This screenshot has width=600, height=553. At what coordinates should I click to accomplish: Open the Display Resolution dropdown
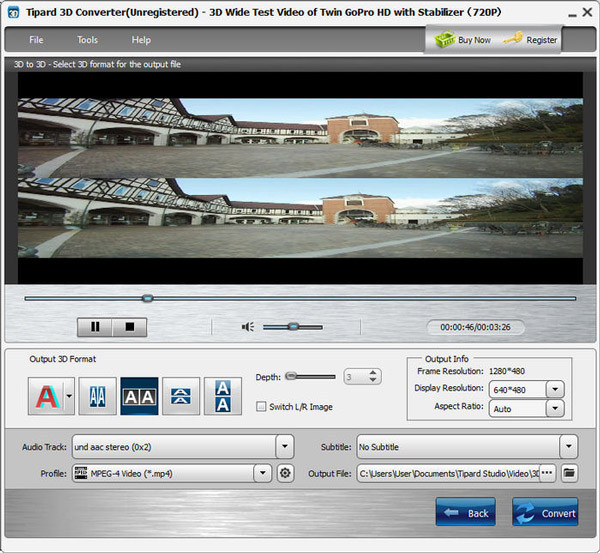[x=555, y=390]
